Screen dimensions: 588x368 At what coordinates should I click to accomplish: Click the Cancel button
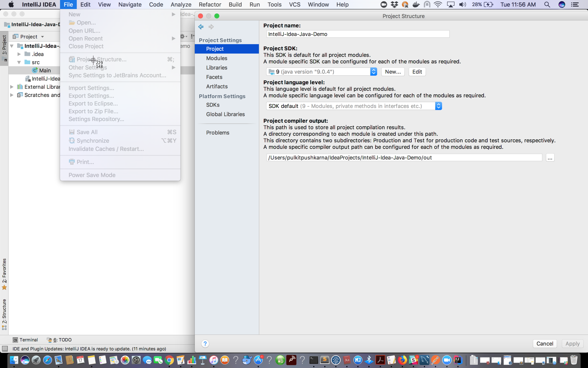click(545, 343)
